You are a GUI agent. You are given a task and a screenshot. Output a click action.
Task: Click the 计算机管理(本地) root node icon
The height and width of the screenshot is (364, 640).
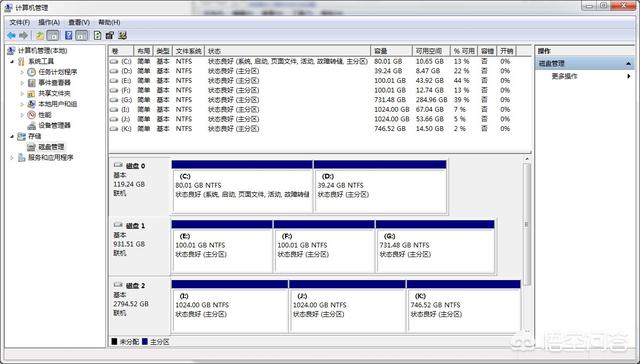tap(11, 51)
